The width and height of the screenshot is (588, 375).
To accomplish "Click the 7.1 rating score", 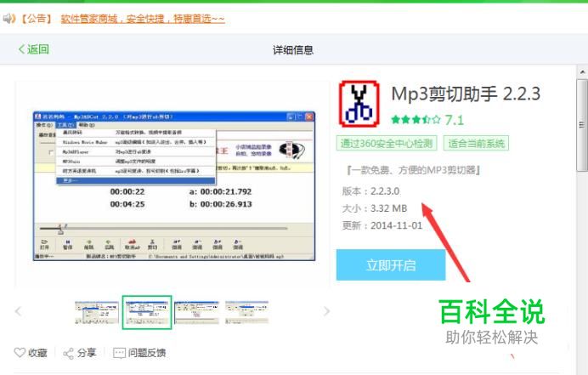I will pyautogui.click(x=454, y=120).
